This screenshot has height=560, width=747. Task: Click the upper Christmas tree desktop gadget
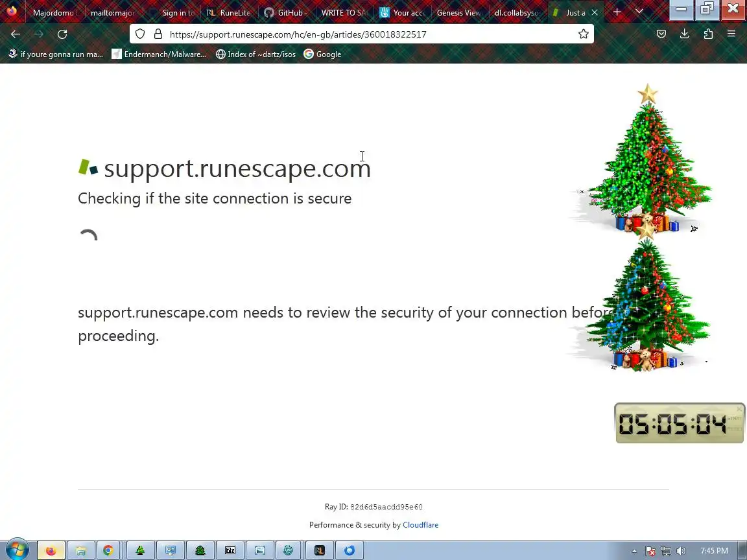click(647, 158)
